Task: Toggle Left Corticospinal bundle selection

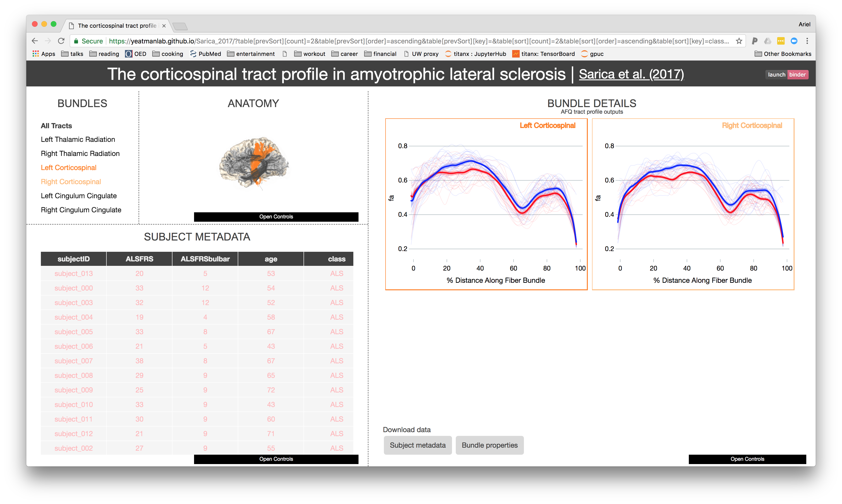Action: coord(69,167)
